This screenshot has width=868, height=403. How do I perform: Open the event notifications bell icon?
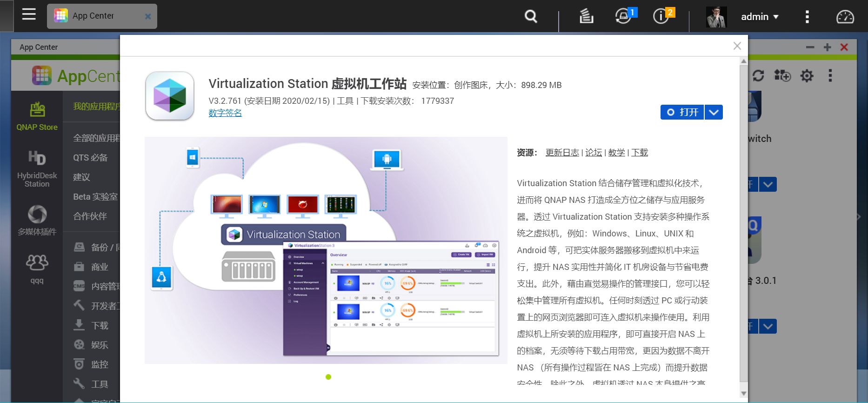tap(622, 17)
